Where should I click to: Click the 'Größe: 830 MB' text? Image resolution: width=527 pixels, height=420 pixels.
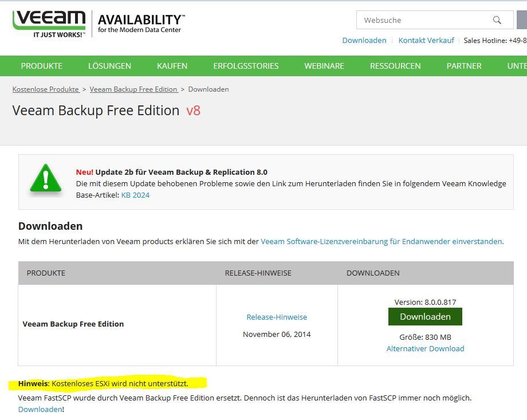pyautogui.click(x=425, y=337)
